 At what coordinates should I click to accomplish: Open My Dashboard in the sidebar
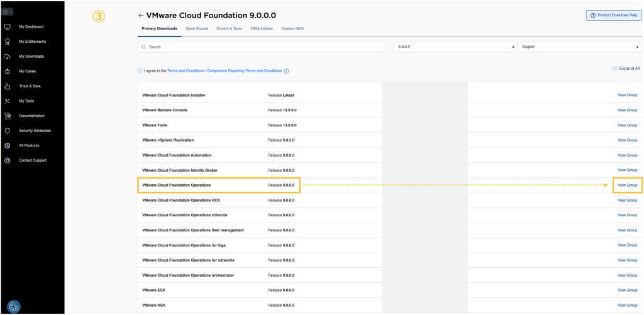[x=31, y=26]
